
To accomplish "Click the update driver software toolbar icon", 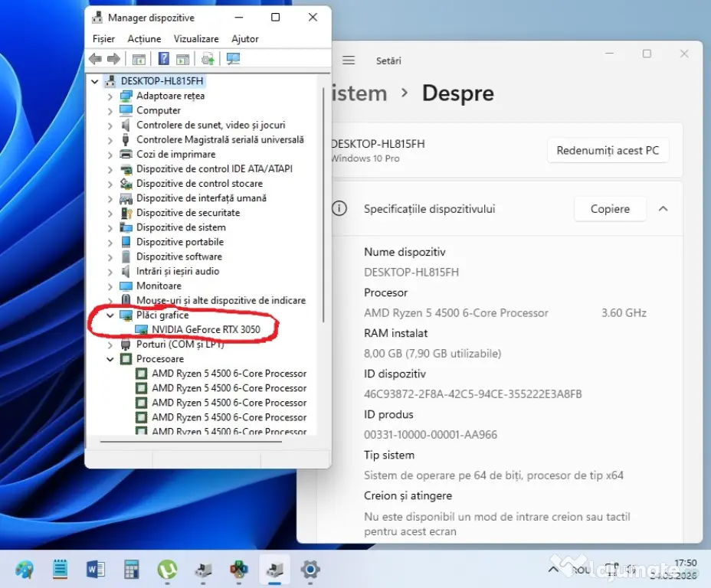I will click(208, 58).
